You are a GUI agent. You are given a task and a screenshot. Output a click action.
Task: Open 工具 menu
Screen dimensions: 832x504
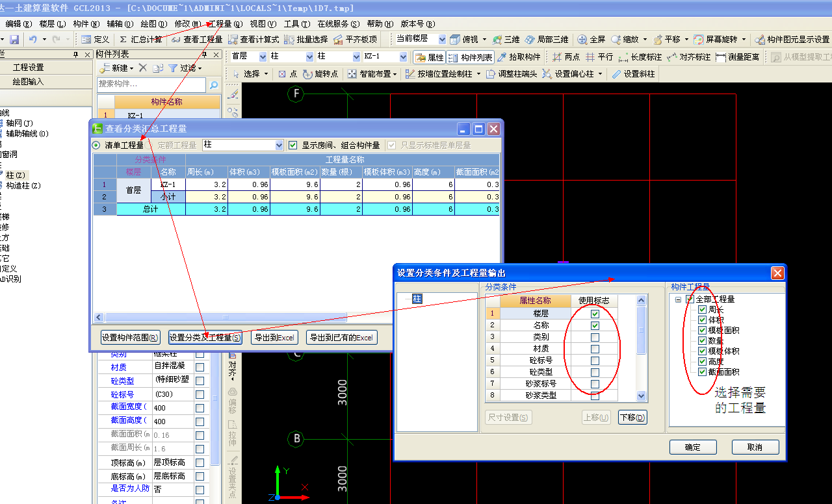coord(296,23)
